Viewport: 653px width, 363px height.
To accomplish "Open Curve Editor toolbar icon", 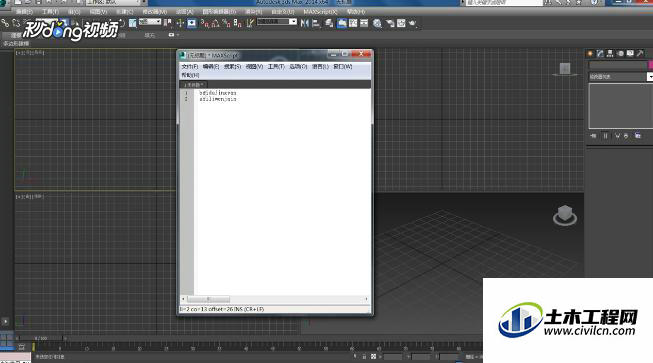I will (353, 23).
